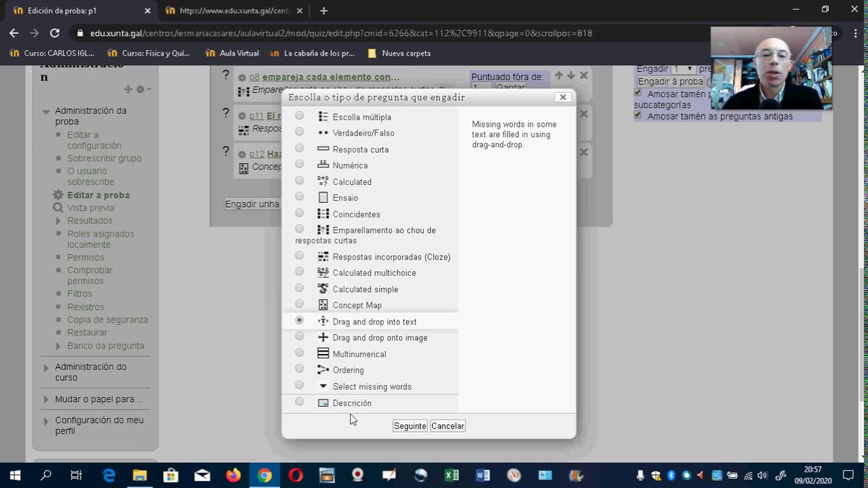Click the Cancelar button
This screenshot has width=868, height=488.
click(x=448, y=426)
